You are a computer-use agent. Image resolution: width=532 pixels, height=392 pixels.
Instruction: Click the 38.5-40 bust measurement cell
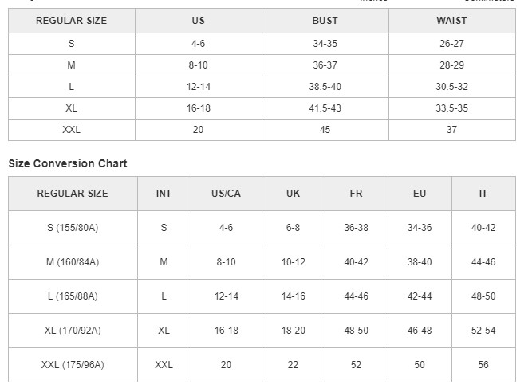pos(325,87)
